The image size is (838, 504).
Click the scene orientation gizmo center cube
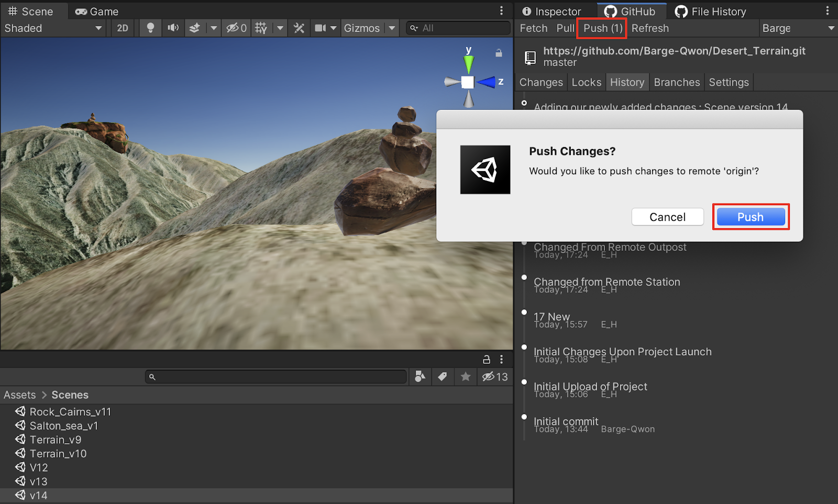(x=468, y=82)
